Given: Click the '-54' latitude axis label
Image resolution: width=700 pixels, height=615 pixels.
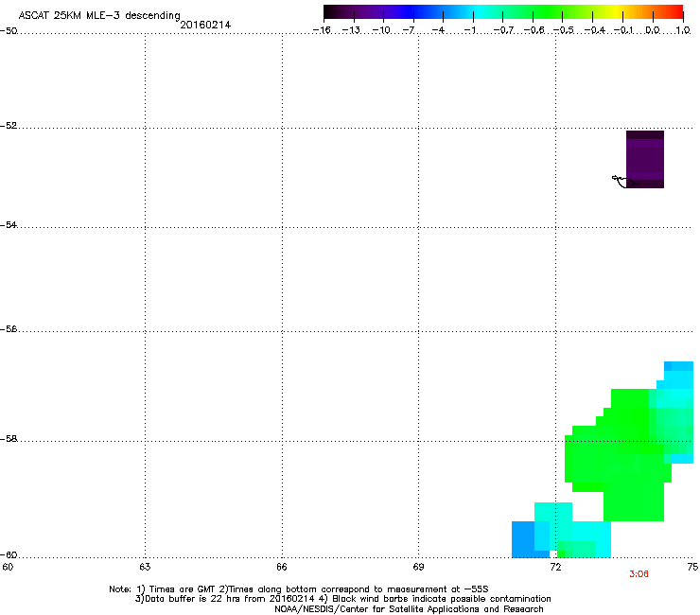Looking at the screenshot, I should click(x=9, y=224).
